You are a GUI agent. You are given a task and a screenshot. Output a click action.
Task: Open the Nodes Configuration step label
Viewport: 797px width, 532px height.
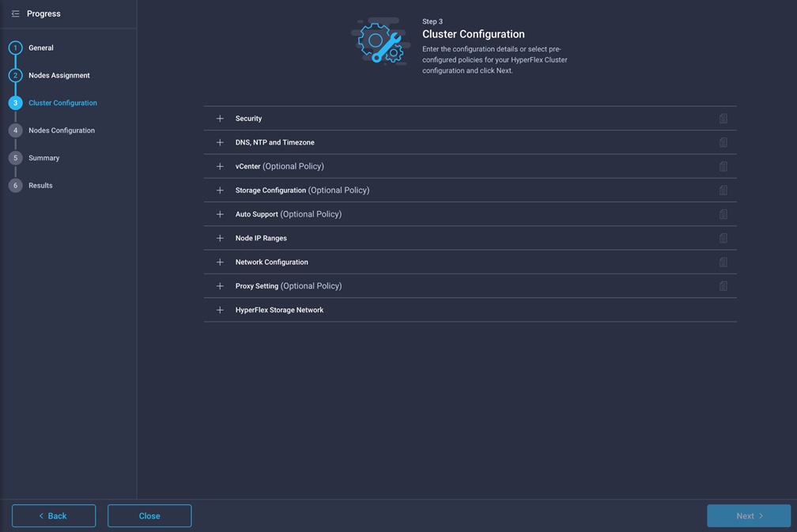pos(62,130)
